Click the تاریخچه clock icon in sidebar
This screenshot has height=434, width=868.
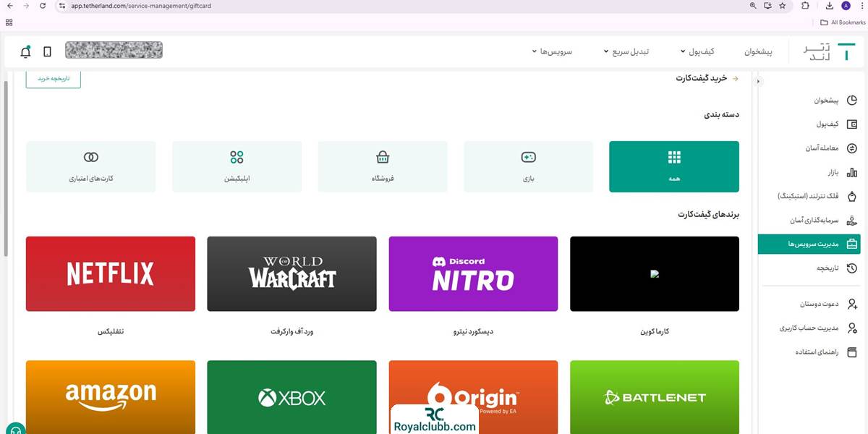click(x=851, y=268)
